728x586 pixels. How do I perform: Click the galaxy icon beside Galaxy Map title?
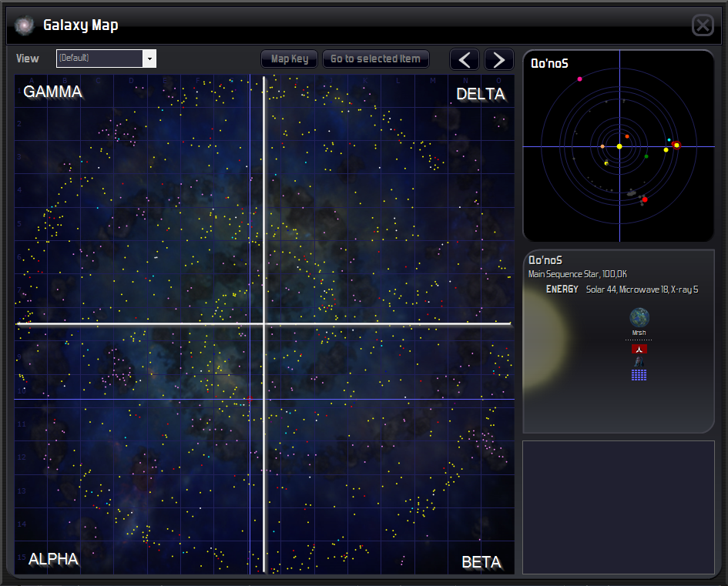tap(24, 25)
